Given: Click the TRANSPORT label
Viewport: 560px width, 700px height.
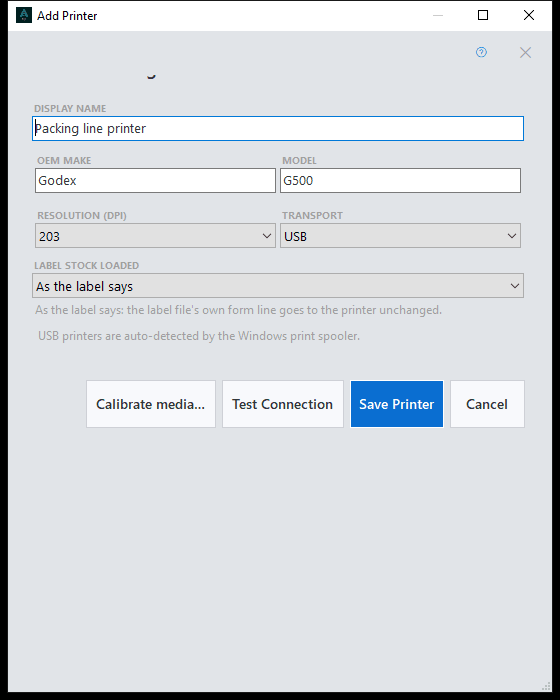Looking at the screenshot, I should click(312, 216).
